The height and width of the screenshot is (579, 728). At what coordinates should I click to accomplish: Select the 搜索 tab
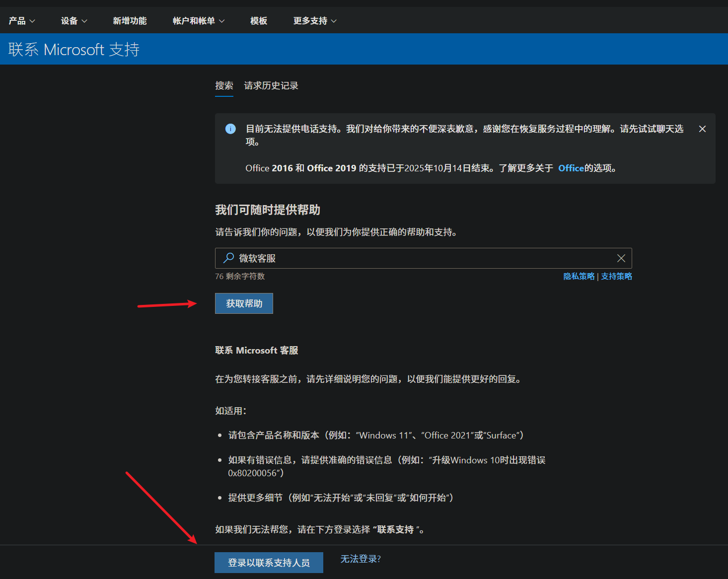click(224, 85)
